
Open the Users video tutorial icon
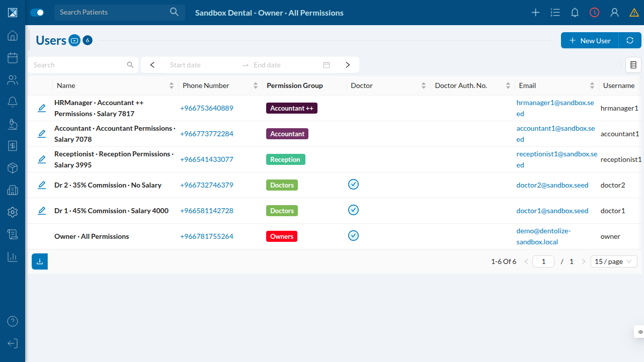click(74, 40)
